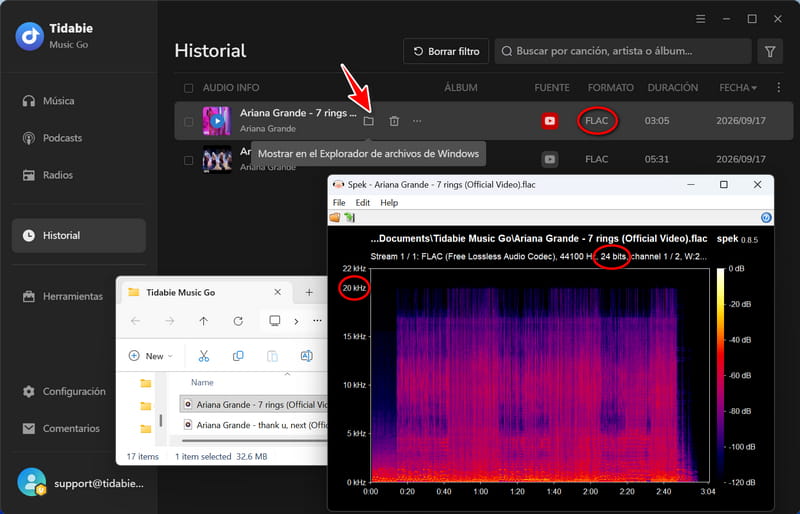The image size is (800, 514).
Task: Click the Name column header in Explorer
Action: (x=202, y=382)
